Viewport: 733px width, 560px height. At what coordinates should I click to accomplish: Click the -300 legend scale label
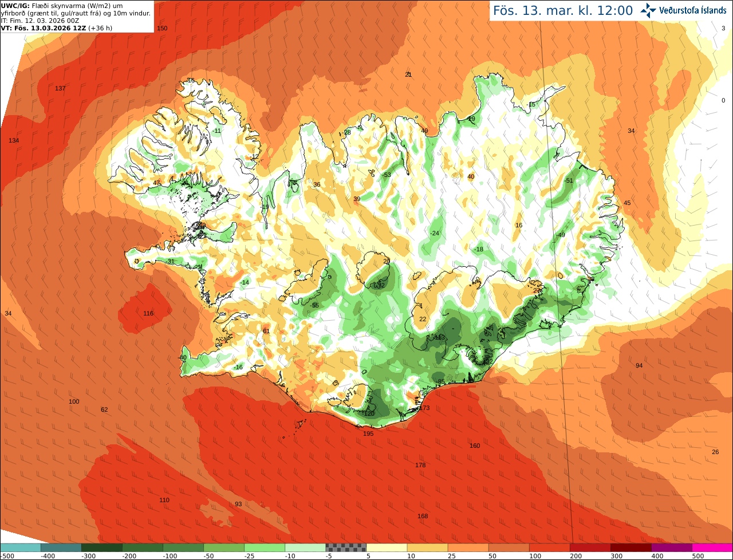click(x=88, y=556)
